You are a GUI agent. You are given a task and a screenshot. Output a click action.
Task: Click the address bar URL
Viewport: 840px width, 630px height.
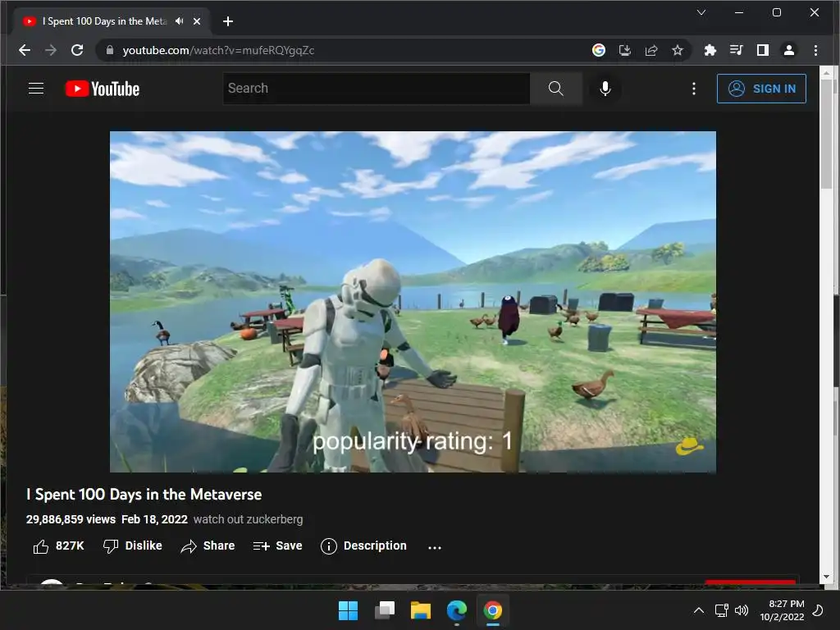[x=218, y=50]
